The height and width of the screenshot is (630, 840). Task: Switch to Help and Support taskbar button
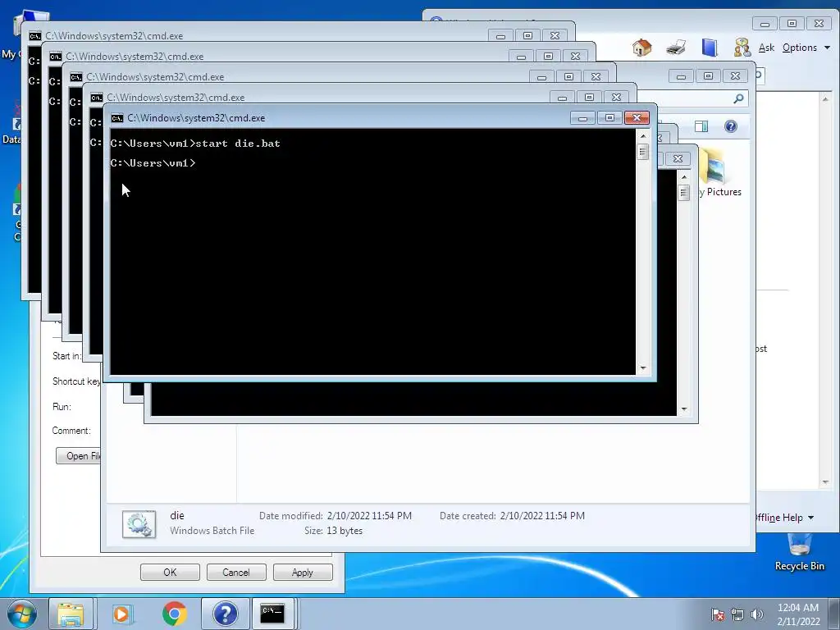tap(226, 614)
